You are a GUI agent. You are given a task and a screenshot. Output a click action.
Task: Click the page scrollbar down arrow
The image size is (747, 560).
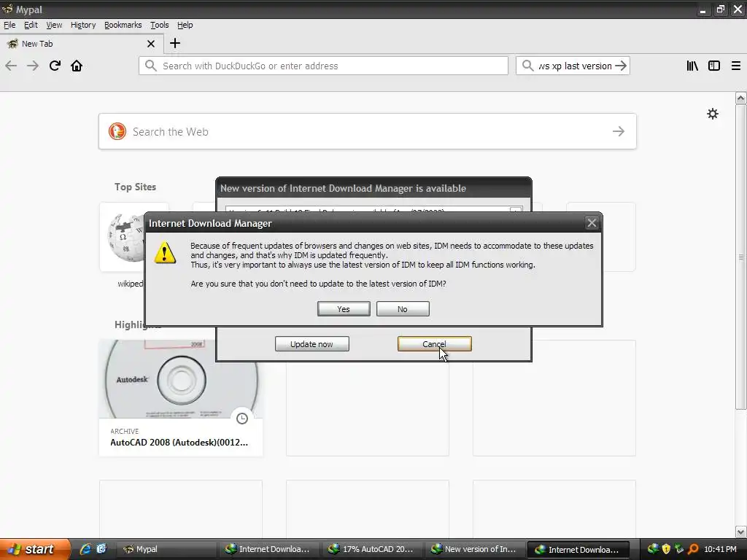(741, 532)
